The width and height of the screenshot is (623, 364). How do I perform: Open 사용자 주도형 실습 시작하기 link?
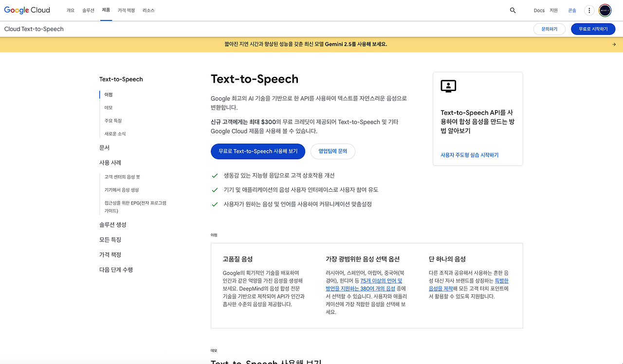pyautogui.click(x=470, y=155)
